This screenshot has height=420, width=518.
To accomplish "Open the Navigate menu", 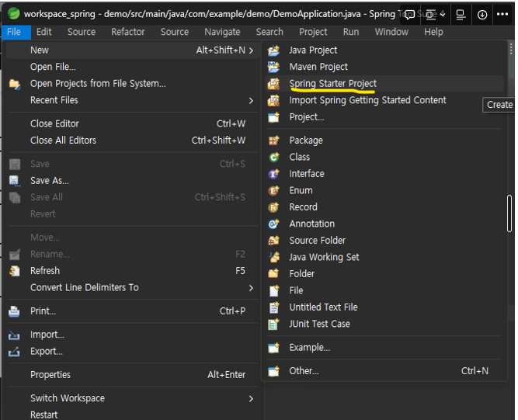I will (x=222, y=32).
